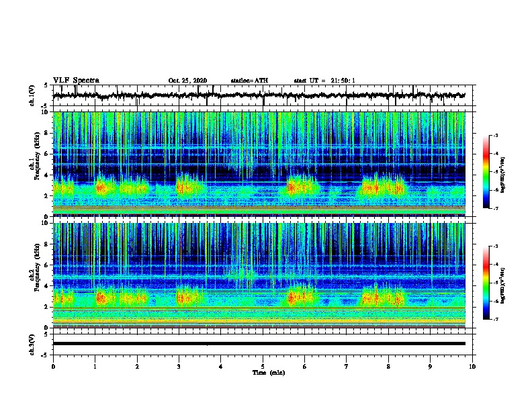Click the ch.2 colorbar 'log(PSD)' label
532x411 pixels.
(x=503, y=286)
